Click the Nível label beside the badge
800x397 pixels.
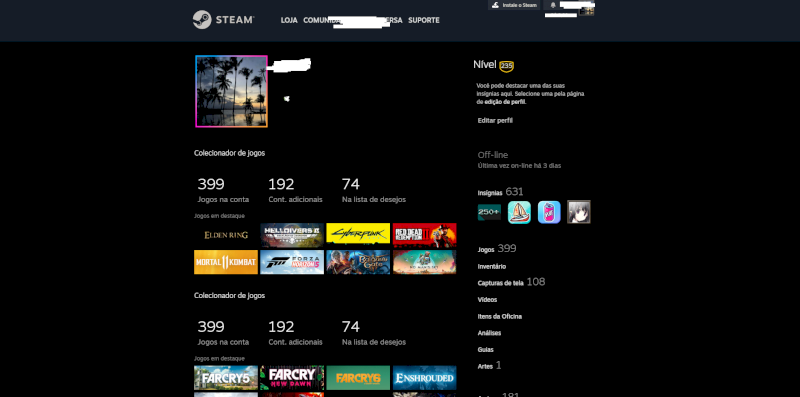point(485,65)
